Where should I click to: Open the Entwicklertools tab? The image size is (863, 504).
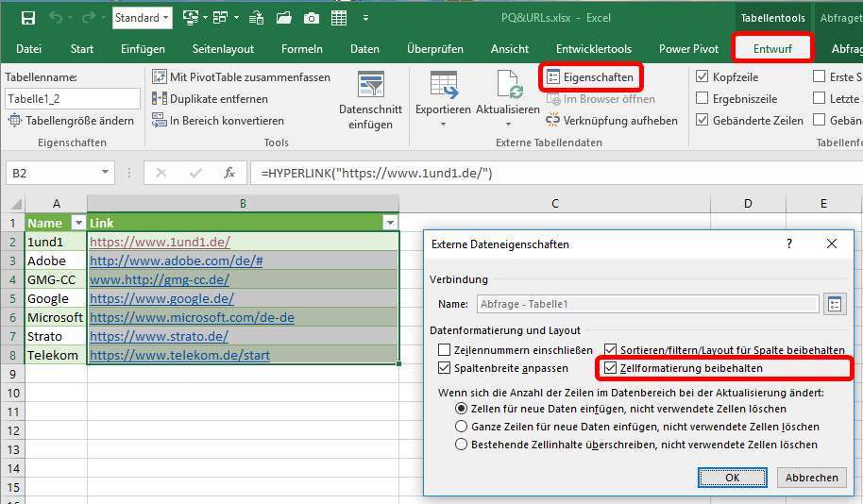[593, 49]
